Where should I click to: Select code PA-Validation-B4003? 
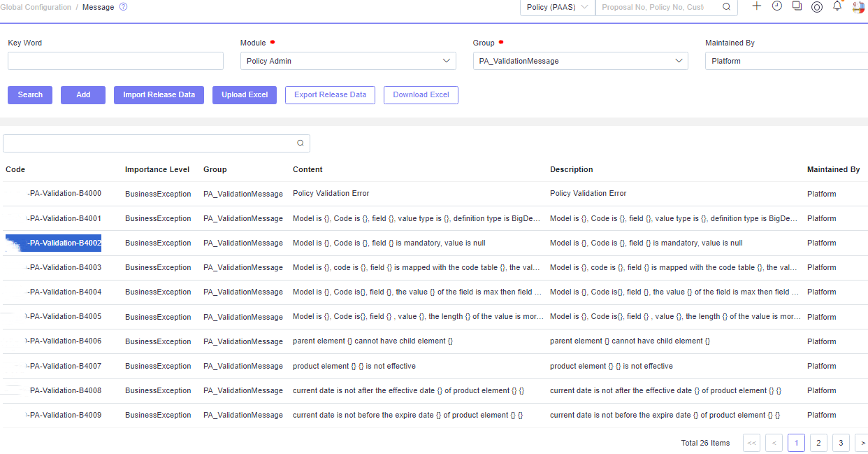coord(64,267)
